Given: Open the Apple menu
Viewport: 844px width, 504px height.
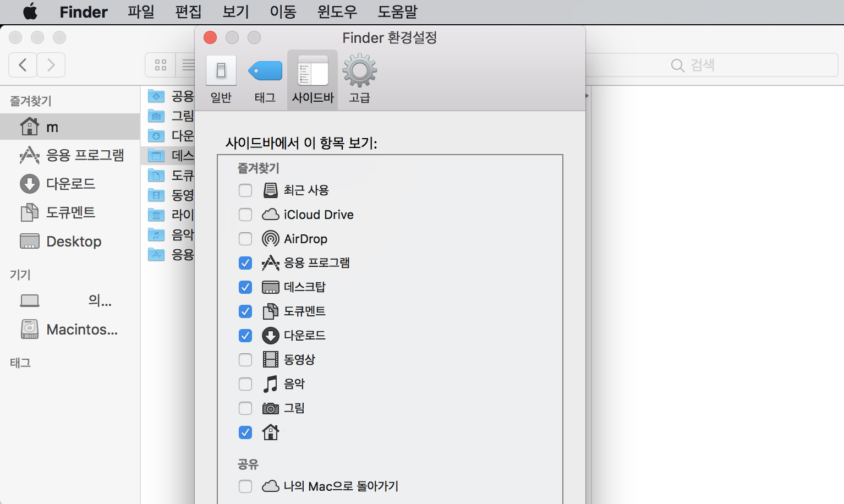Looking at the screenshot, I should [30, 12].
